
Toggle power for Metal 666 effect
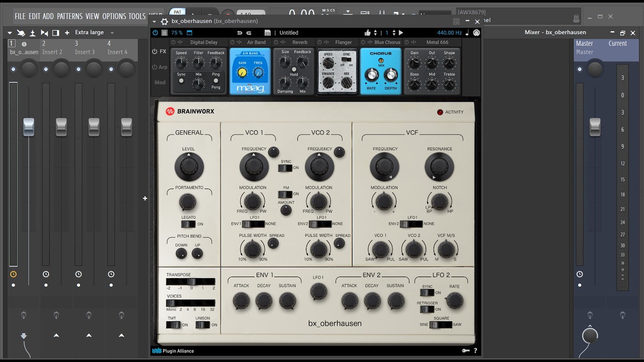407,42
